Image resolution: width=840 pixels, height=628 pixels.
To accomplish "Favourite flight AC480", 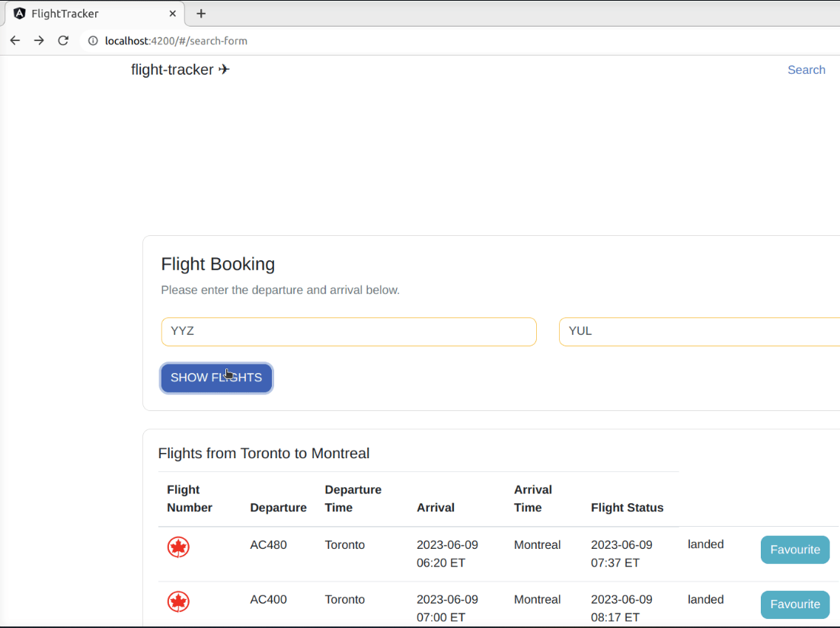I will pyautogui.click(x=794, y=550).
